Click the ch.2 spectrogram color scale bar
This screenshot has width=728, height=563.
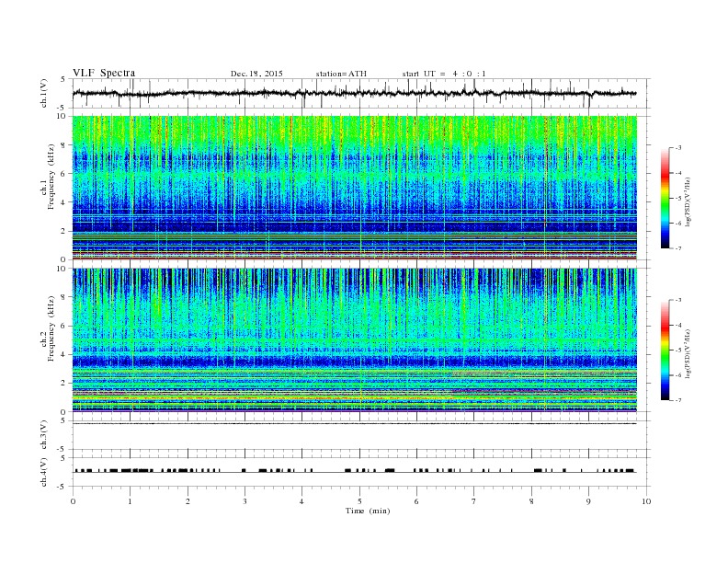pyautogui.click(x=665, y=350)
